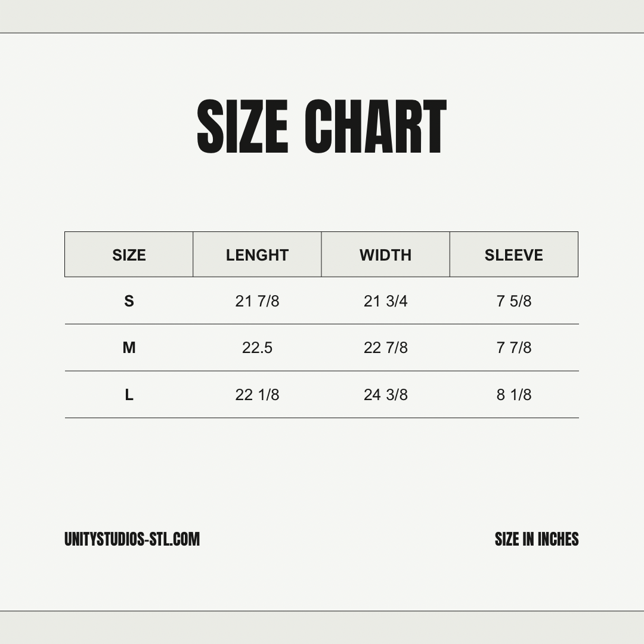Click the L size row label
This screenshot has width=644, height=644.
129,395
